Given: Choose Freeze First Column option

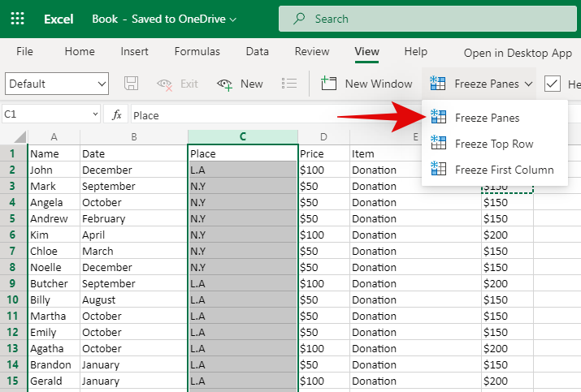Looking at the screenshot, I should point(504,170).
